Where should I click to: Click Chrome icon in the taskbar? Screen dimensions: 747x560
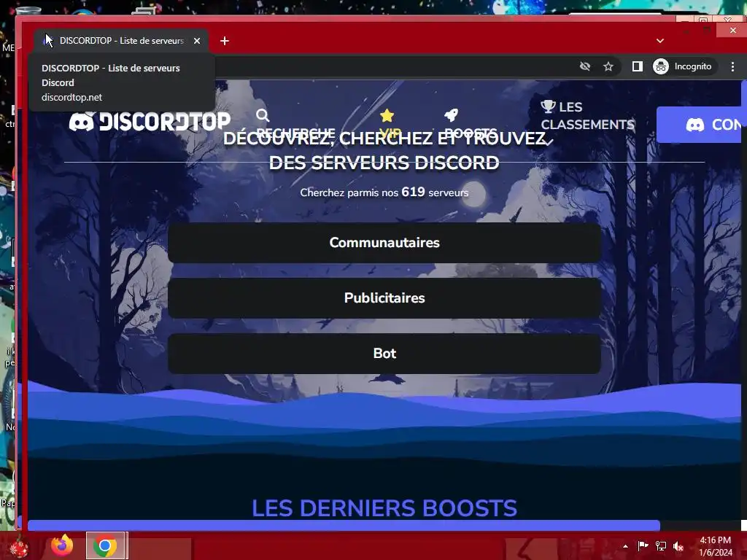click(x=105, y=545)
